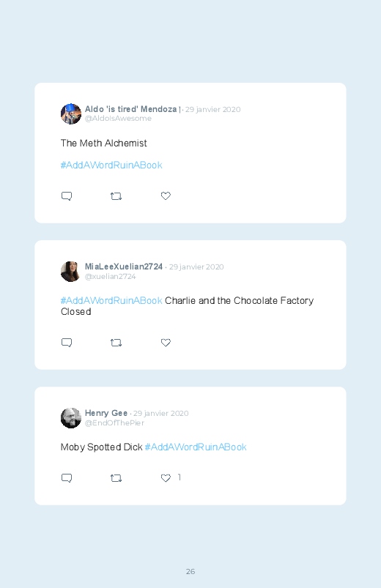Click the date on MiaLeeXuelian2724's tweet
Screen dimensions: 381x588
click(196, 267)
